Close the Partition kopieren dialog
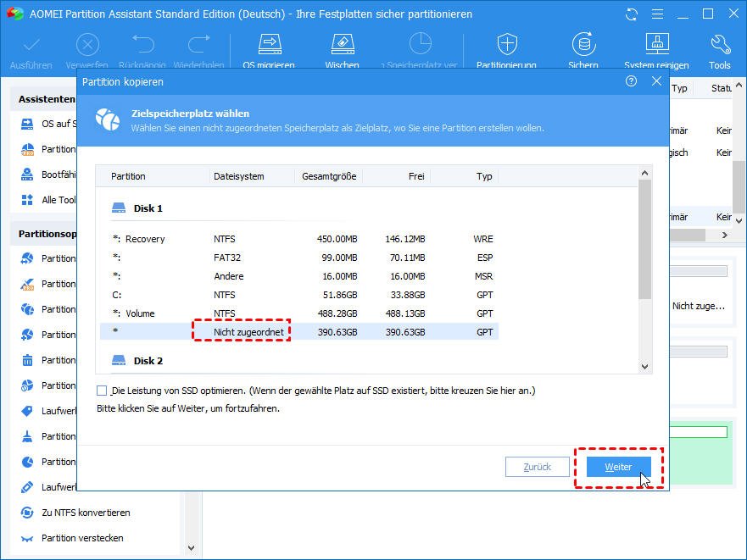 (656, 81)
